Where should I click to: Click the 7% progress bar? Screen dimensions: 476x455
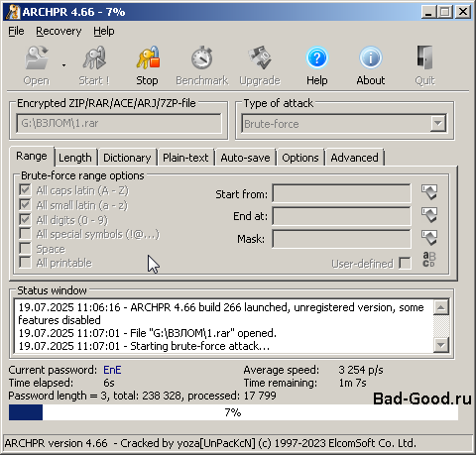tap(233, 412)
